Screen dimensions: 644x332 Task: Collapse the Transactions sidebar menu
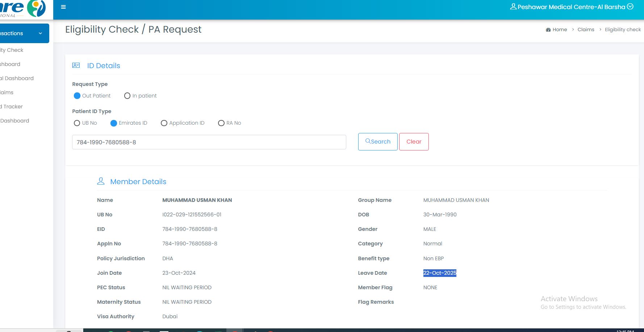(40, 33)
